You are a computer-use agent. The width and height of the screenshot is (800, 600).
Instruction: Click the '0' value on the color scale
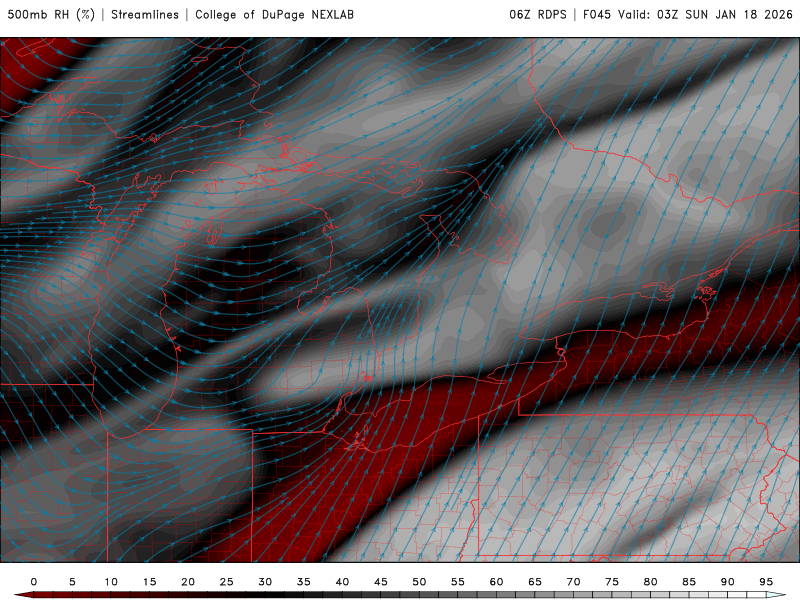34,582
